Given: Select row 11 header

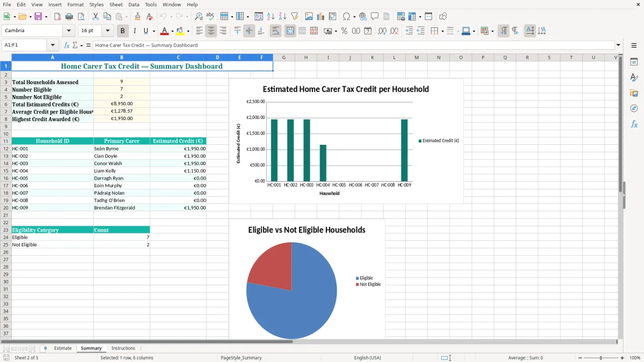Looking at the screenshot, I should [x=6, y=141].
